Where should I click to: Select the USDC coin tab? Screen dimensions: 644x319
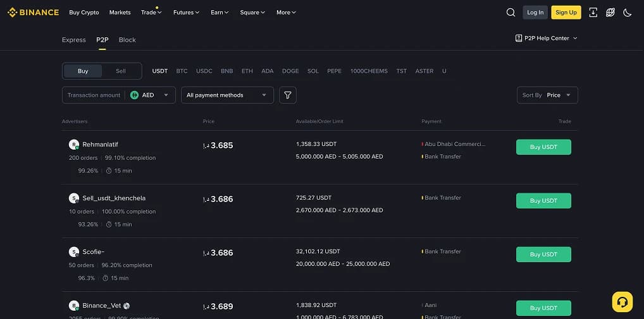click(204, 71)
